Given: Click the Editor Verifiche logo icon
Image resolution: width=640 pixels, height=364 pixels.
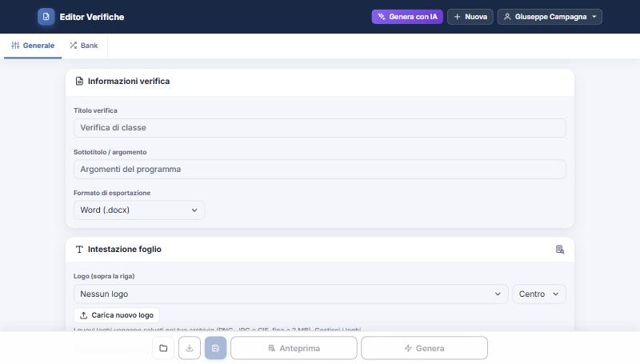Looking at the screenshot, I should pos(46,17).
